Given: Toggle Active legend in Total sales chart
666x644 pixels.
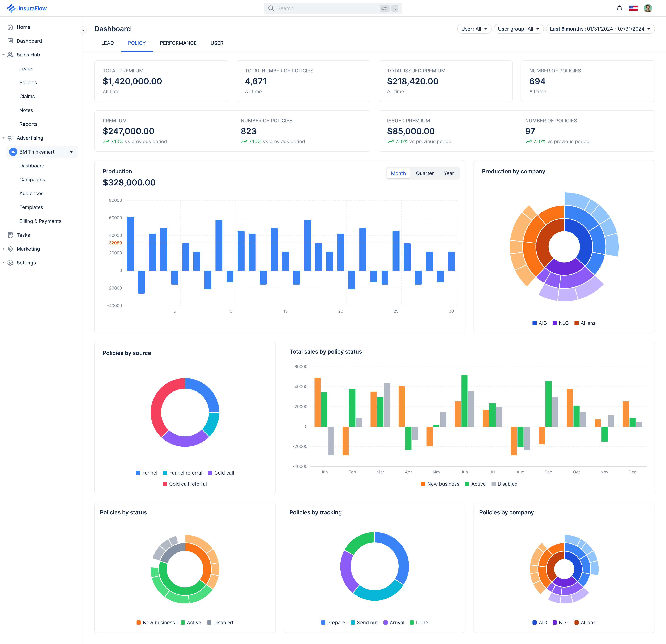Looking at the screenshot, I should click(475, 484).
